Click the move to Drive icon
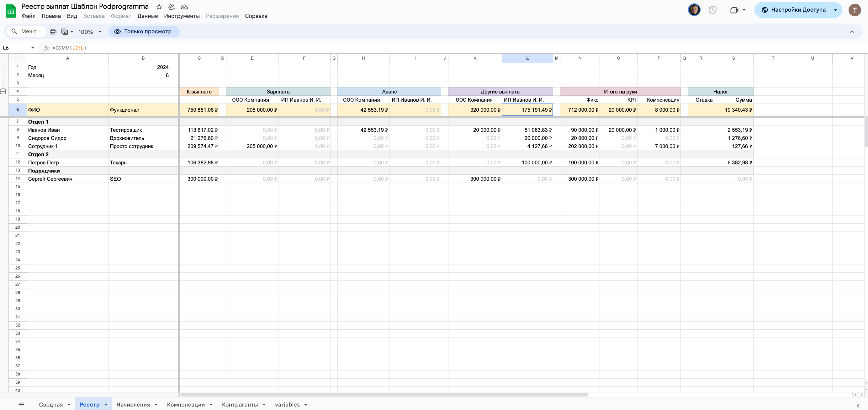Viewport: 868px width, 410px height. pos(172,7)
